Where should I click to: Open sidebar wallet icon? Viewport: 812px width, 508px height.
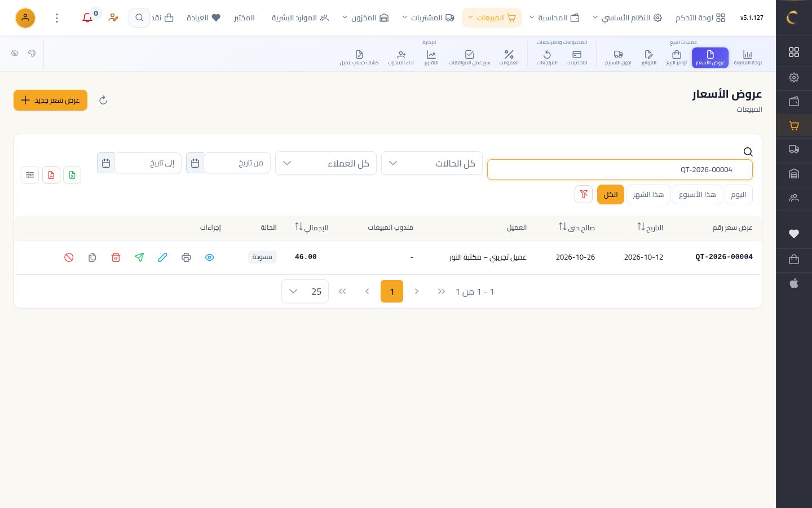coord(794,102)
